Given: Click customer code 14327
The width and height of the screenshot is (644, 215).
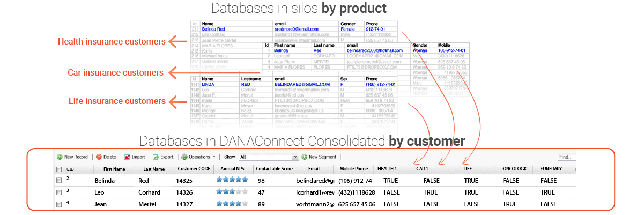Looking at the screenshot, I should pos(185,204).
